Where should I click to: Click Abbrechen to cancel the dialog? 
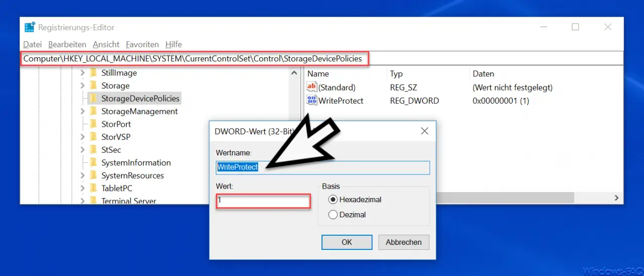404,242
